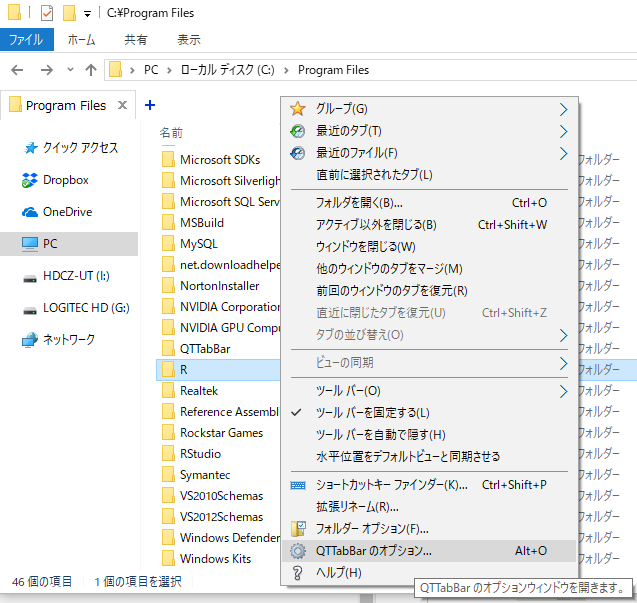The image size is (637, 603).
Task: Click the Recent Tabs clock icon
Action: click(297, 131)
